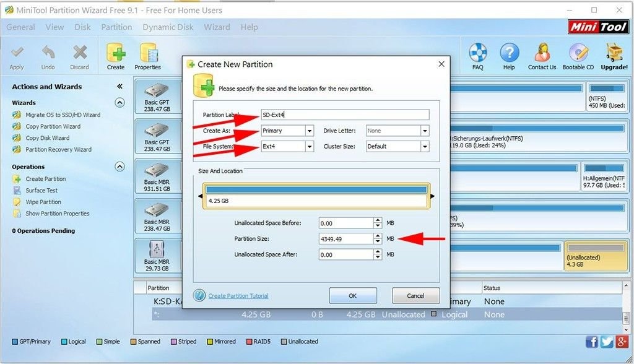The image size is (634, 364).
Task: Click the partition size bar's left handle
Action: (x=200, y=196)
